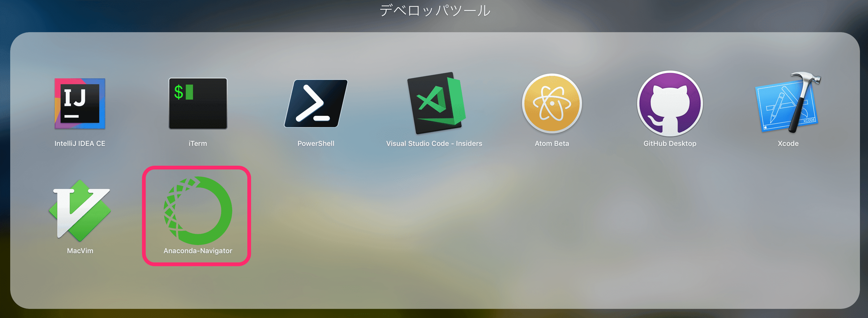Launch MacVim app icon
868x318 pixels.
coord(80,210)
